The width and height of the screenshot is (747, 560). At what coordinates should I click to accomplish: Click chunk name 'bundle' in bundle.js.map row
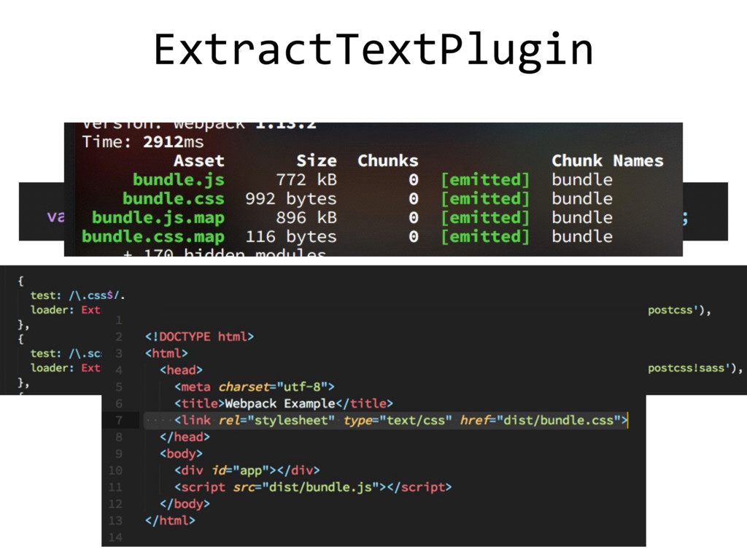582,218
